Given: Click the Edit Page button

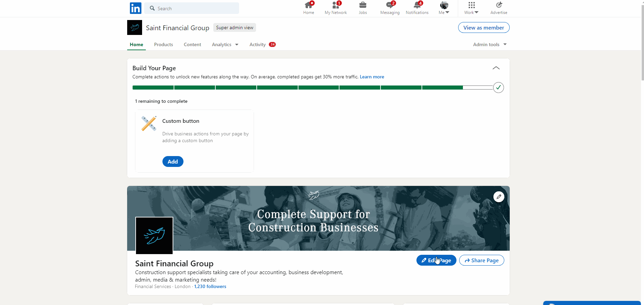Looking at the screenshot, I should [x=436, y=260].
